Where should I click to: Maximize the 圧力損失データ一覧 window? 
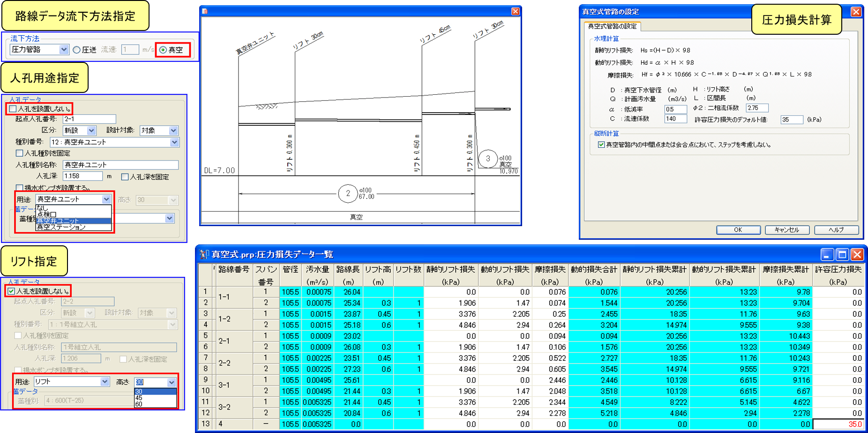842,254
